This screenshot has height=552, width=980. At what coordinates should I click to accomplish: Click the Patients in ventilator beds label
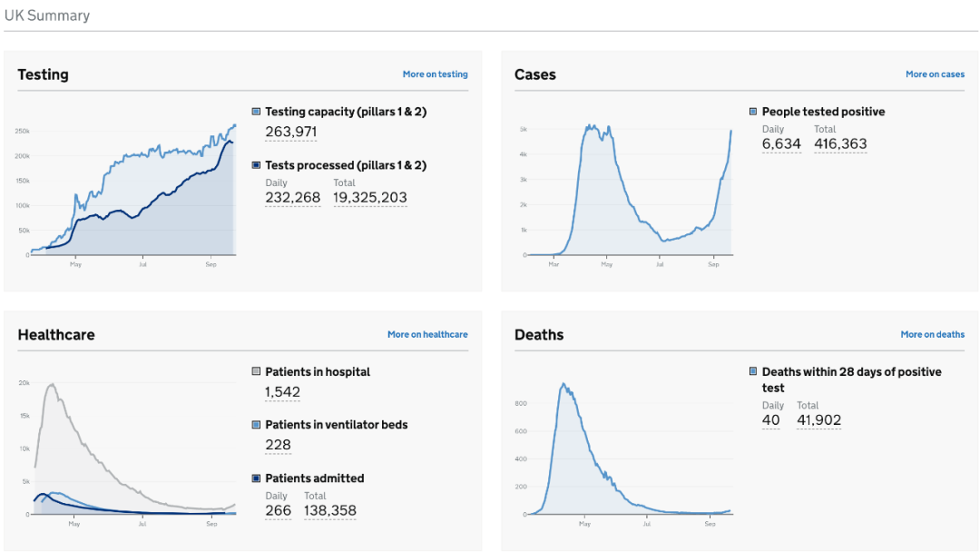[x=337, y=425]
